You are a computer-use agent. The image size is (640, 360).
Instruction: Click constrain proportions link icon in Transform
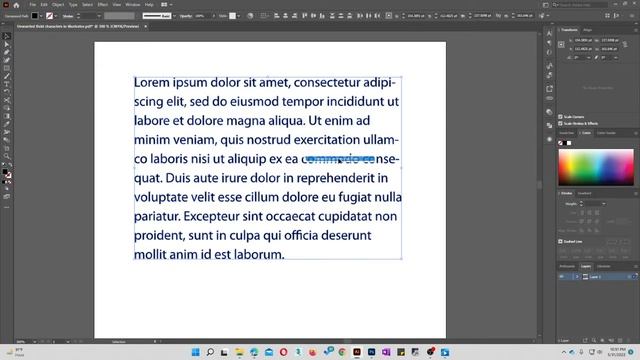click(625, 44)
